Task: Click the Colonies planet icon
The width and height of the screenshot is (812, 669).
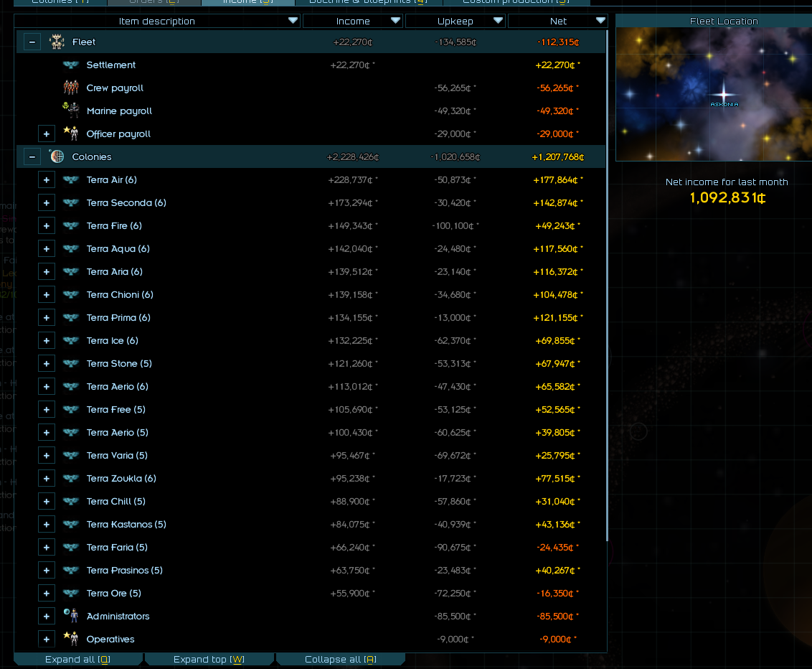Action: click(57, 156)
